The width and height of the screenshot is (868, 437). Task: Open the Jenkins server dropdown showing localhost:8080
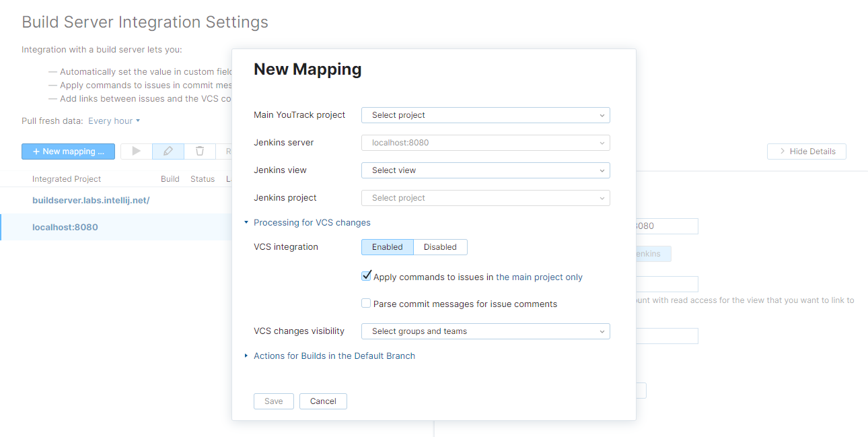(x=485, y=143)
